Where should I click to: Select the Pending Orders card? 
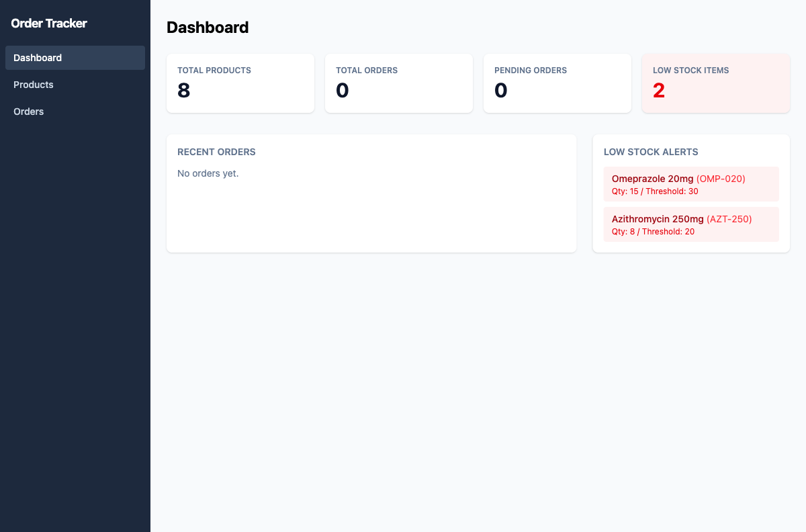[557, 83]
